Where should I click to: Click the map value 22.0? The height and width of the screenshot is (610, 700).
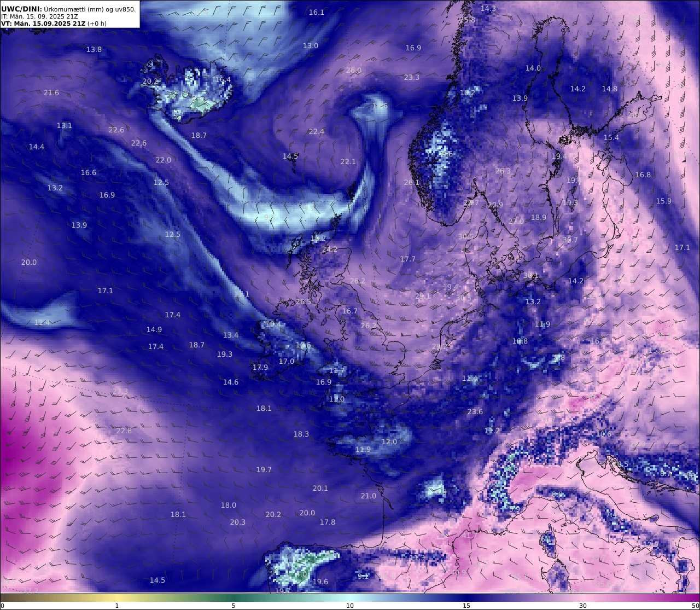164,160
